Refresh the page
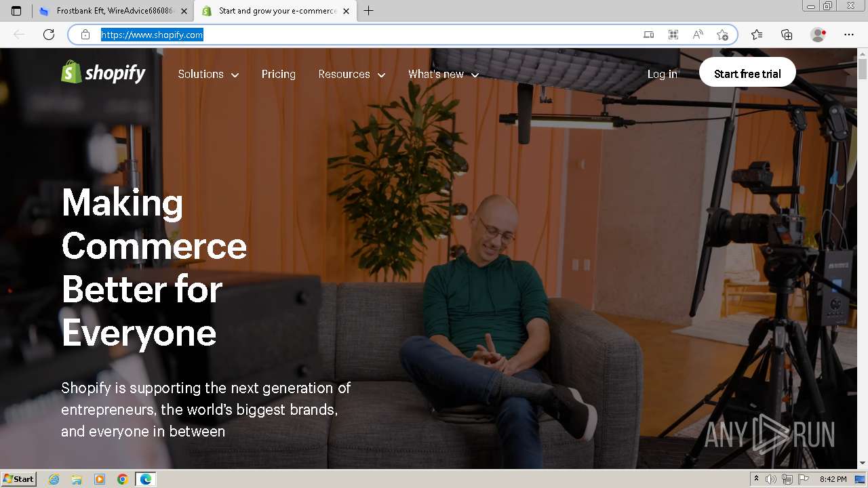The image size is (868, 488). (x=49, y=35)
